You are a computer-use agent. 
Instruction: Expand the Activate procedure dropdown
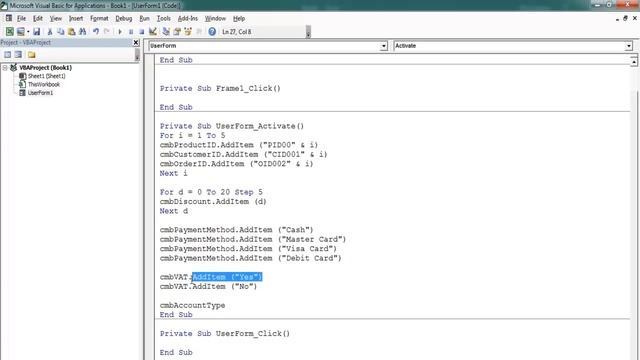pyautogui.click(x=629, y=46)
